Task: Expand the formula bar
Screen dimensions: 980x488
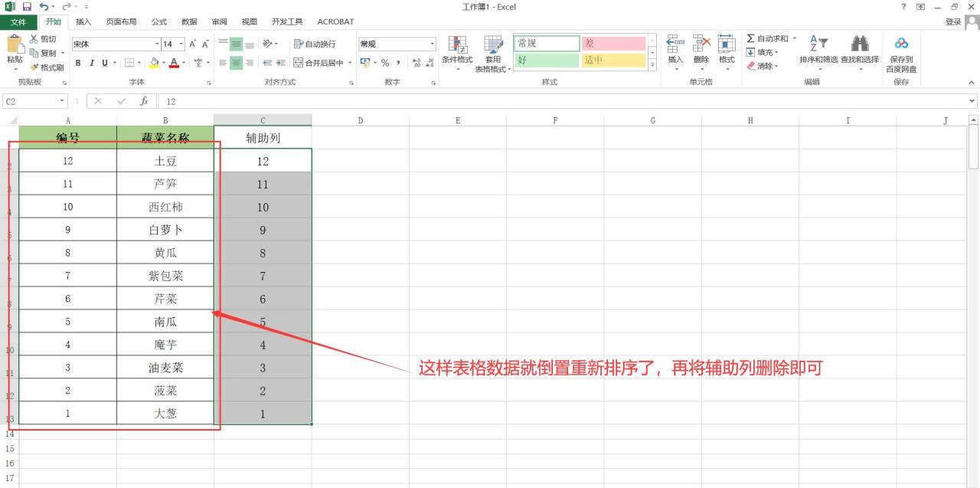Action: click(x=973, y=101)
